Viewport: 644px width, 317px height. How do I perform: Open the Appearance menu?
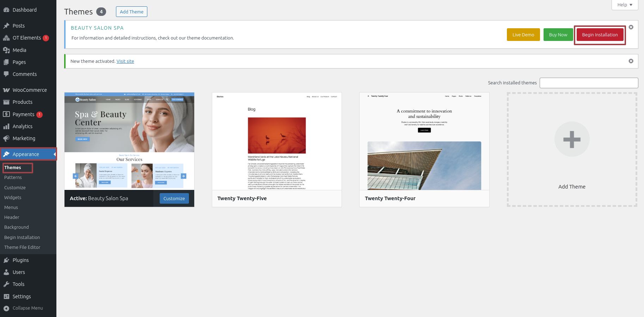(28, 154)
